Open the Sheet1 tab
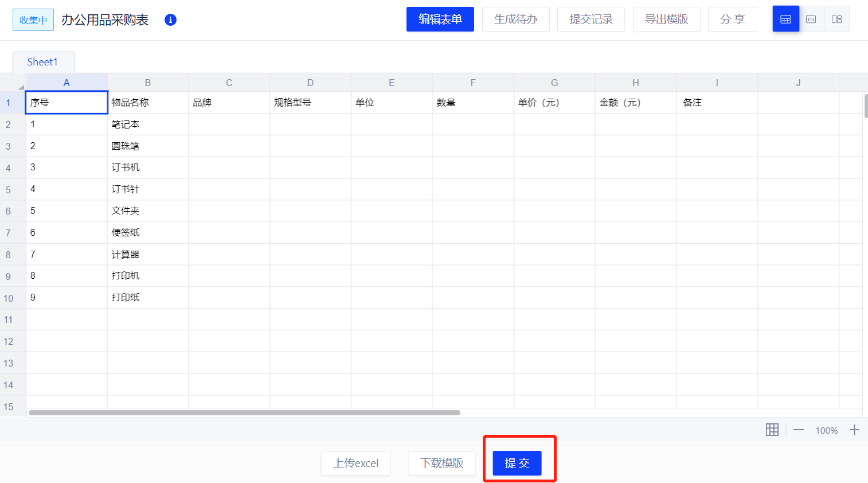868x483 pixels. 43,62
